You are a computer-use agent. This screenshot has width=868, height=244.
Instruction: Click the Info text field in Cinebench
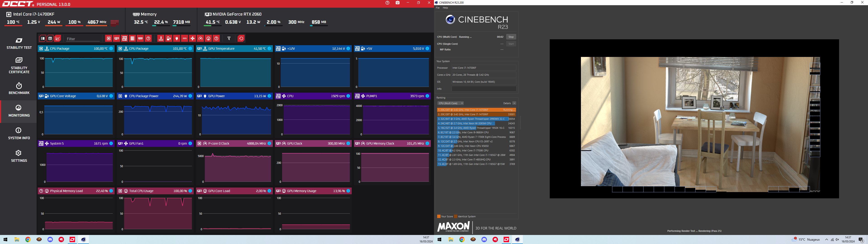484,89
